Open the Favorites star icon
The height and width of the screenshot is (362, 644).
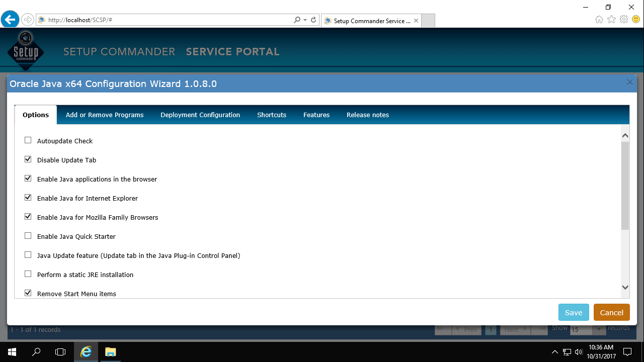[x=611, y=20]
